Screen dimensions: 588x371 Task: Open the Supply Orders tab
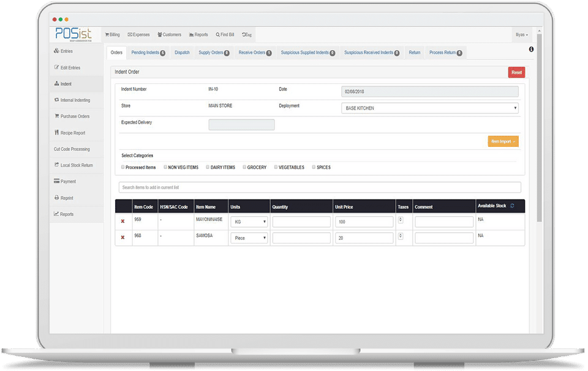click(x=214, y=53)
